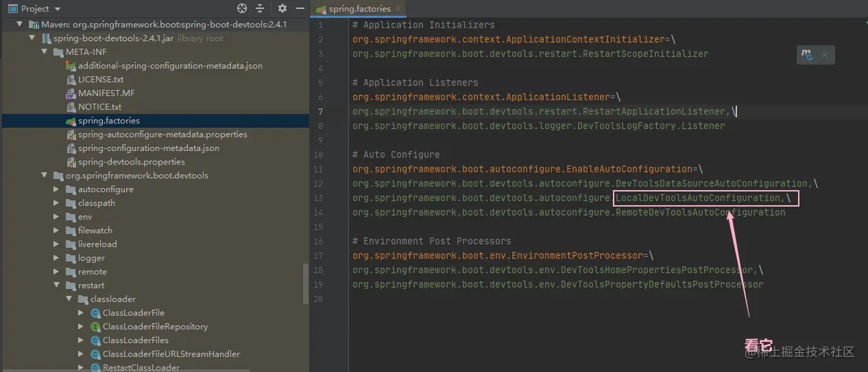
Task: Collapse the org.springframework.boot.devtools package
Action: (45, 176)
